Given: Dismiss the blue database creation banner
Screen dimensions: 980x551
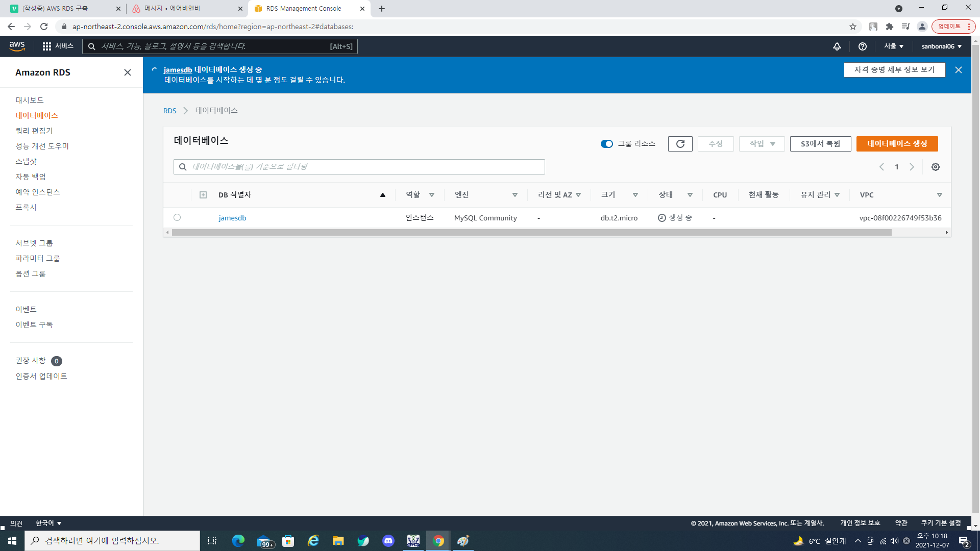Looking at the screenshot, I should point(958,70).
